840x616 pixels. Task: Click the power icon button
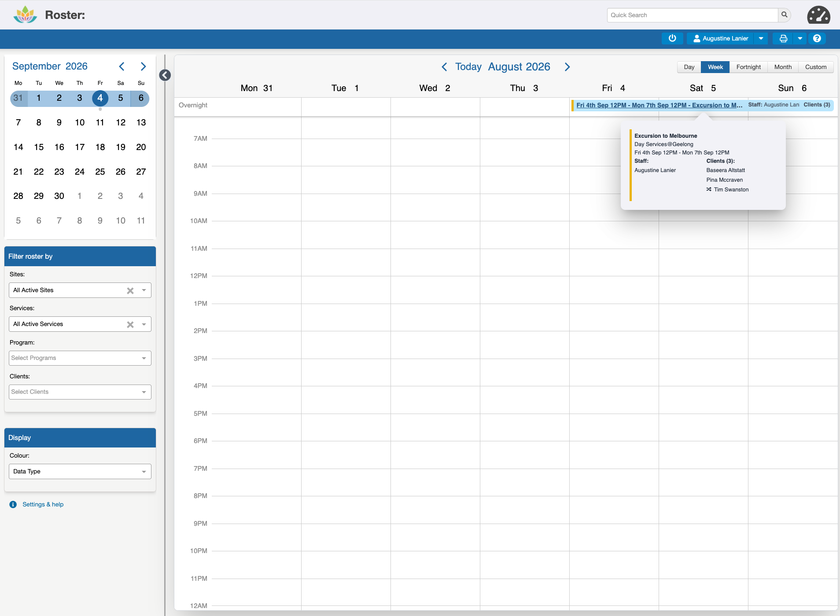672,39
